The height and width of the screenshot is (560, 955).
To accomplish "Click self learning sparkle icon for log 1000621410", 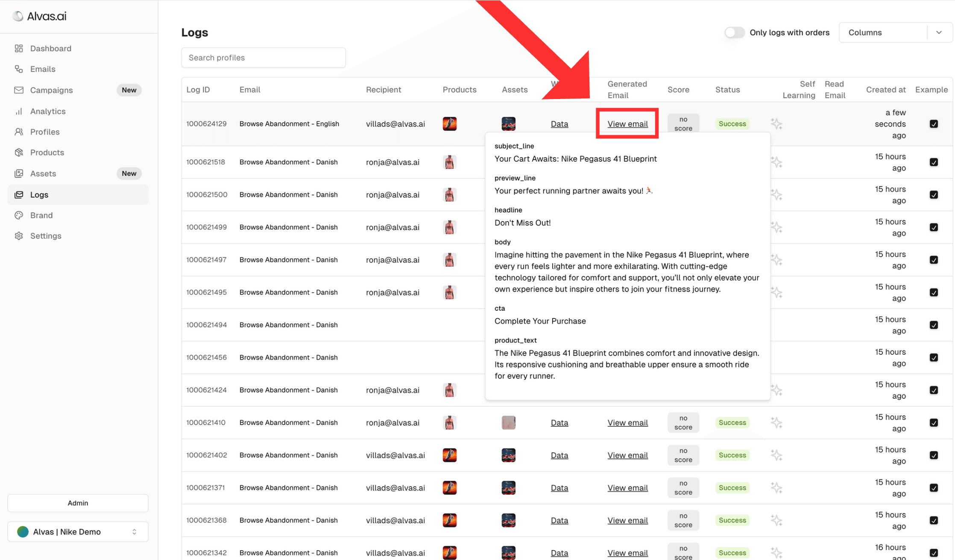I will tap(776, 423).
